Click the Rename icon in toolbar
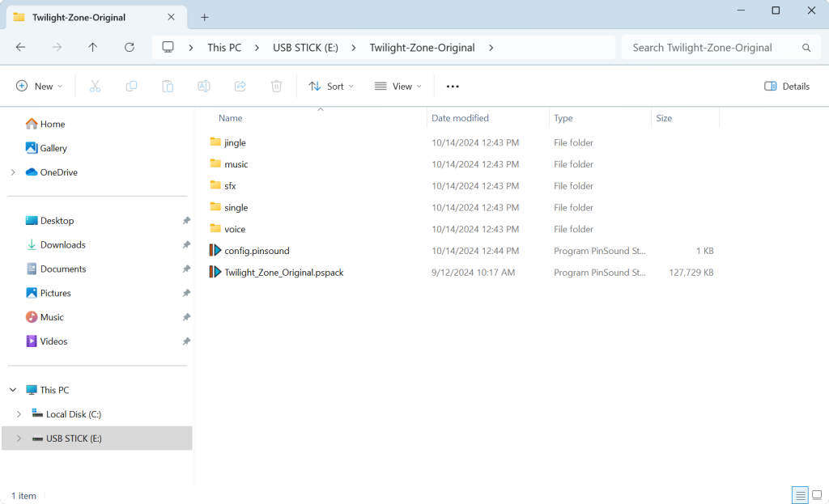 click(x=203, y=86)
